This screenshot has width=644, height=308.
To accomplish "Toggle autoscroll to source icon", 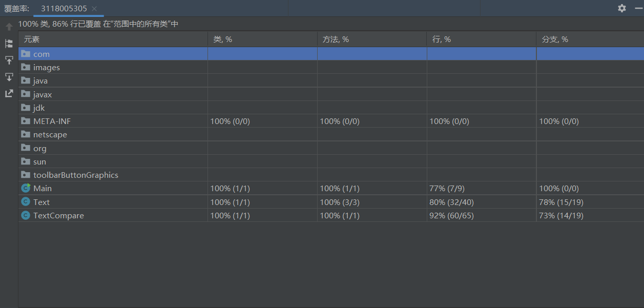I will coord(9,60).
